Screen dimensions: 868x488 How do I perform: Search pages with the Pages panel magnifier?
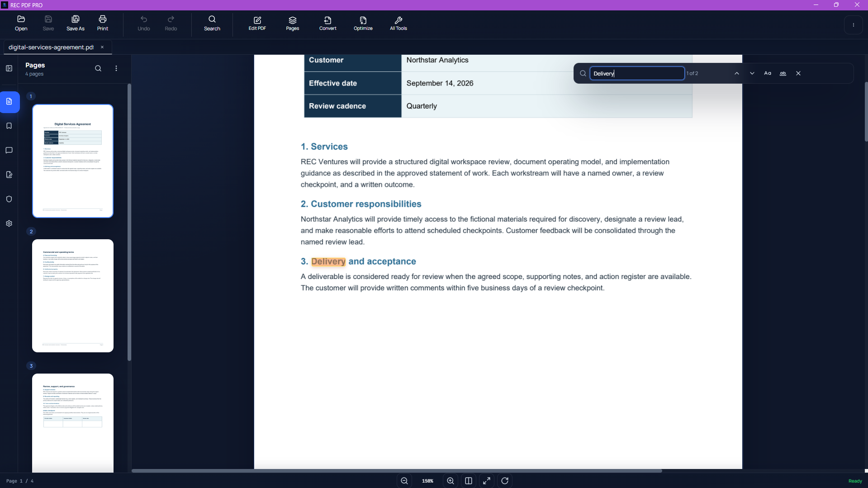click(x=98, y=68)
